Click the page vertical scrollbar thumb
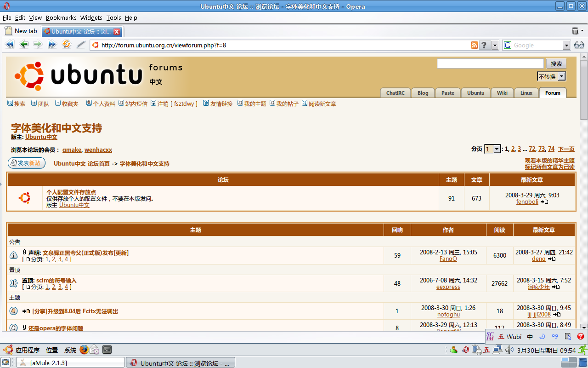The height and width of the screenshot is (368, 588). tap(584, 91)
